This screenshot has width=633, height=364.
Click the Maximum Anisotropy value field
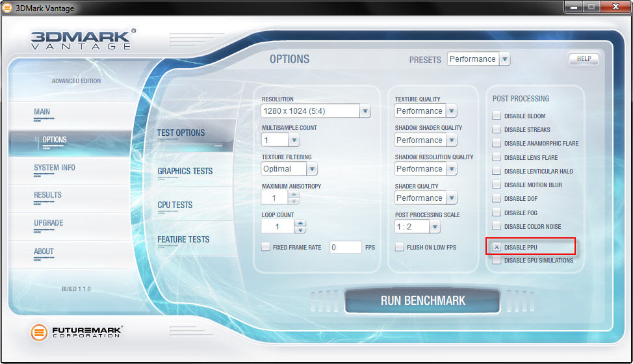click(274, 198)
